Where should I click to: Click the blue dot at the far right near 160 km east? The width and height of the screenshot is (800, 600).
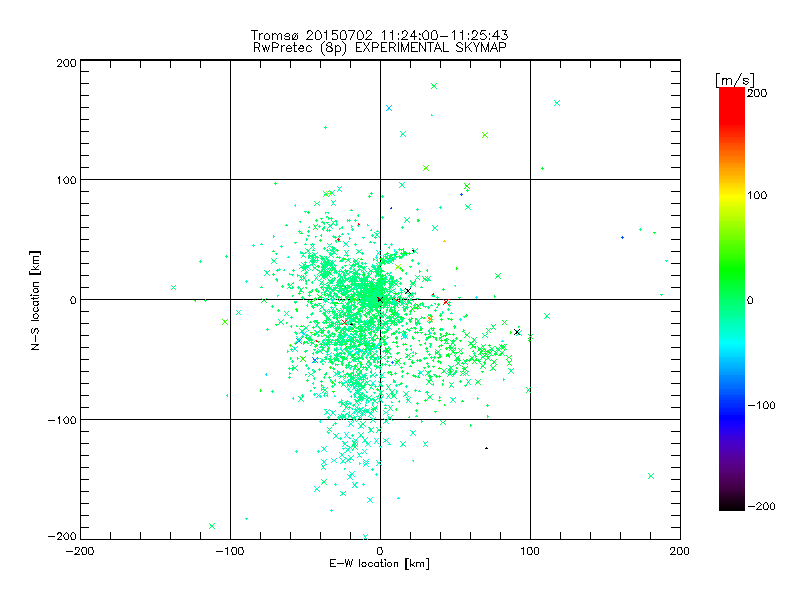pyautogui.click(x=622, y=237)
